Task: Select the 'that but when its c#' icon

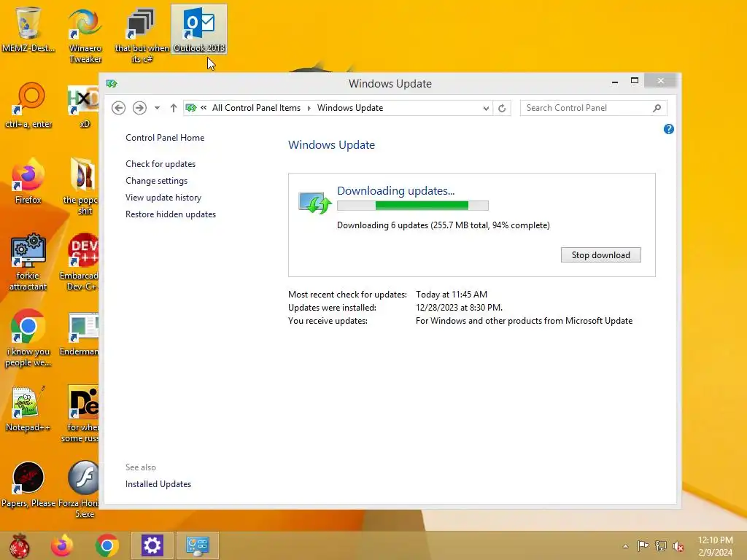Action: pyautogui.click(x=142, y=35)
